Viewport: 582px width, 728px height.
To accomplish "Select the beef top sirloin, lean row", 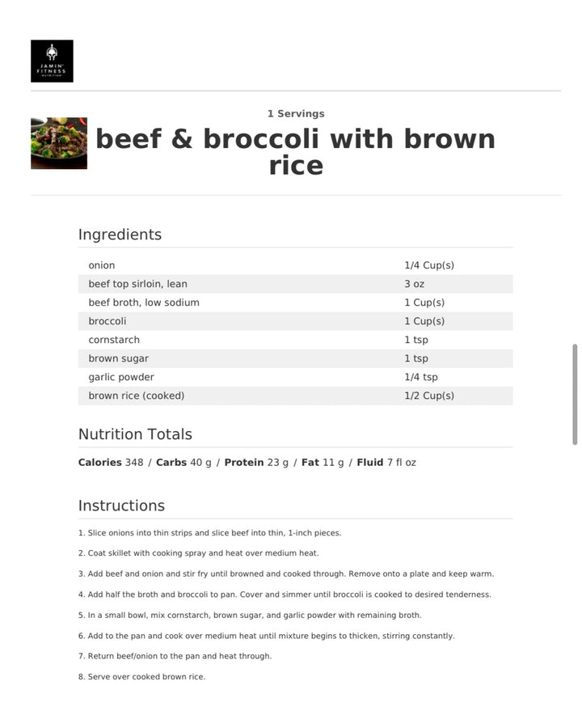I will pyautogui.click(x=295, y=284).
